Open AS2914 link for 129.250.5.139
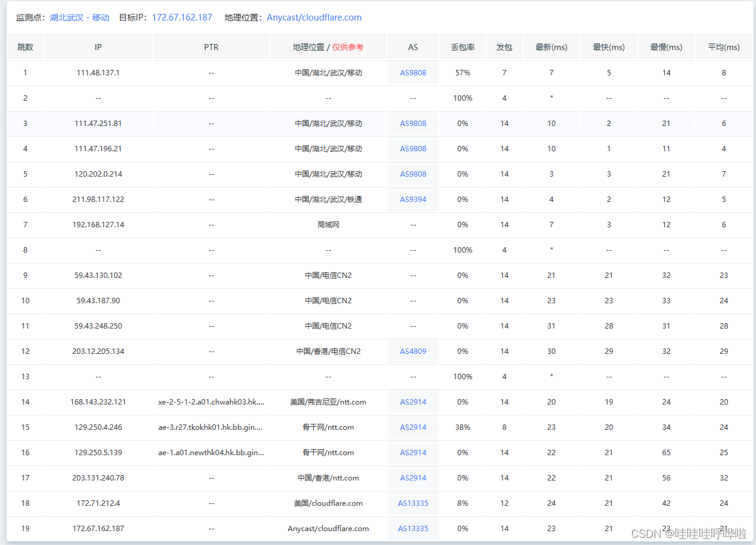The width and height of the screenshot is (756, 545). 413,453
